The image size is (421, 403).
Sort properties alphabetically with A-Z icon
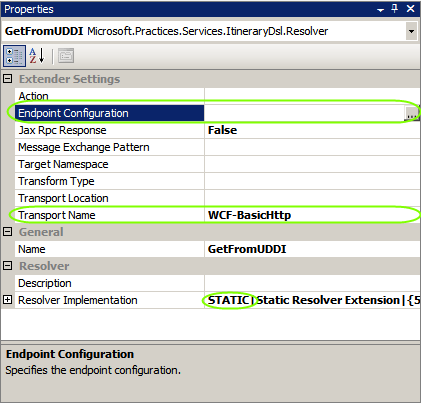[37, 56]
